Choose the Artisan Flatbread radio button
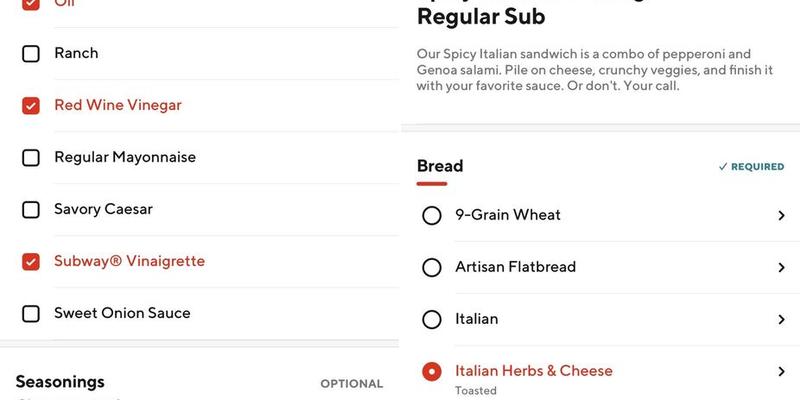This screenshot has width=800, height=400. 432,267
